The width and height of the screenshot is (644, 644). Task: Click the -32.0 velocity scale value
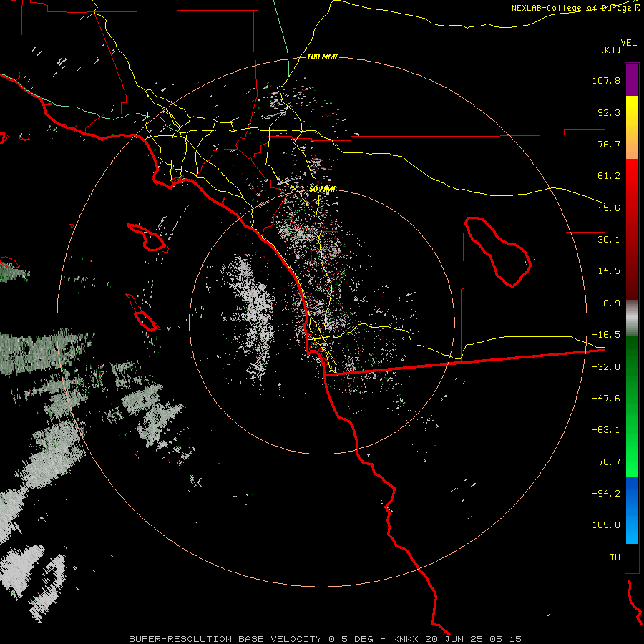[x=606, y=367]
